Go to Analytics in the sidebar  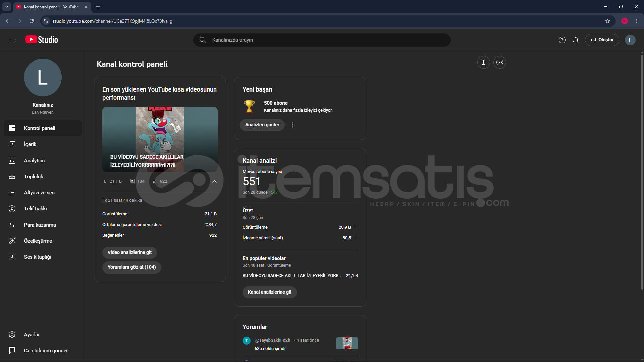click(x=34, y=161)
